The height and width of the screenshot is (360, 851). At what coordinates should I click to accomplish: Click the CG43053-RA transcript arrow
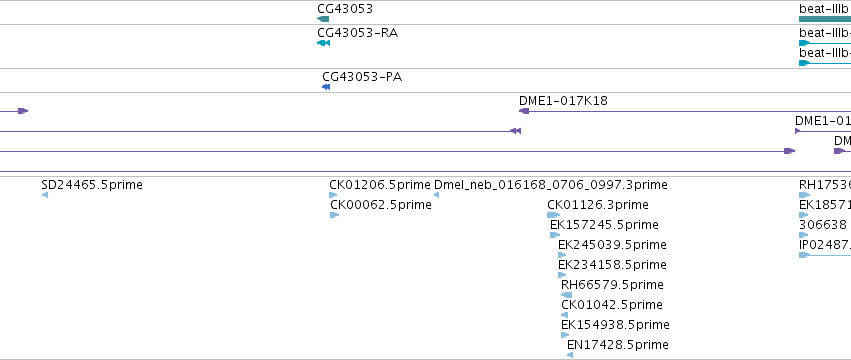323,43
